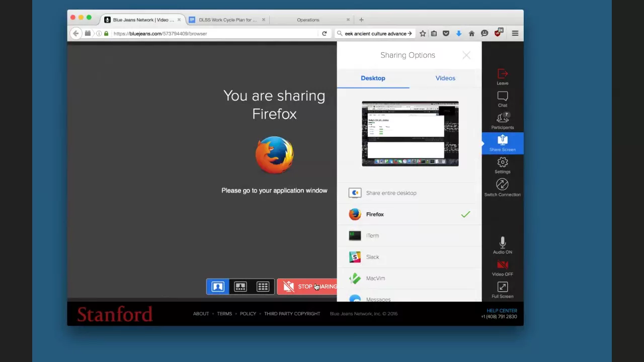The height and width of the screenshot is (362, 644).
Task: Open the bookmarks list icon
Action: point(434,34)
